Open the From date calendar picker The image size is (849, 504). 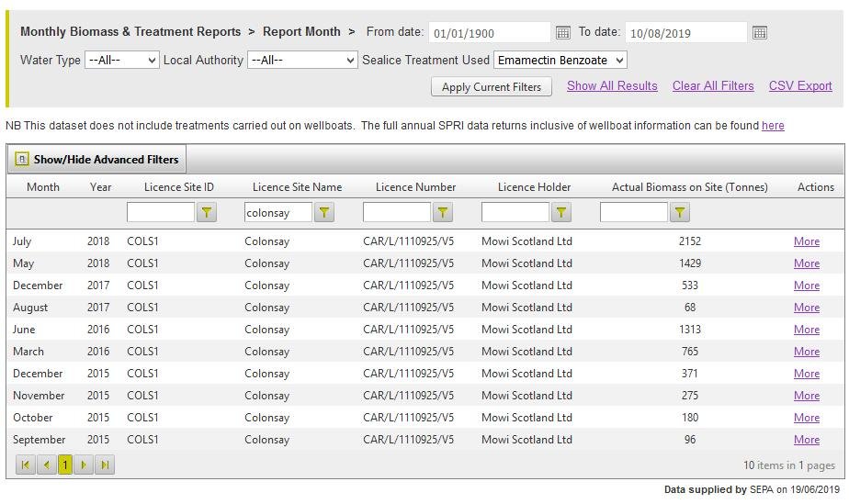(x=563, y=33)
